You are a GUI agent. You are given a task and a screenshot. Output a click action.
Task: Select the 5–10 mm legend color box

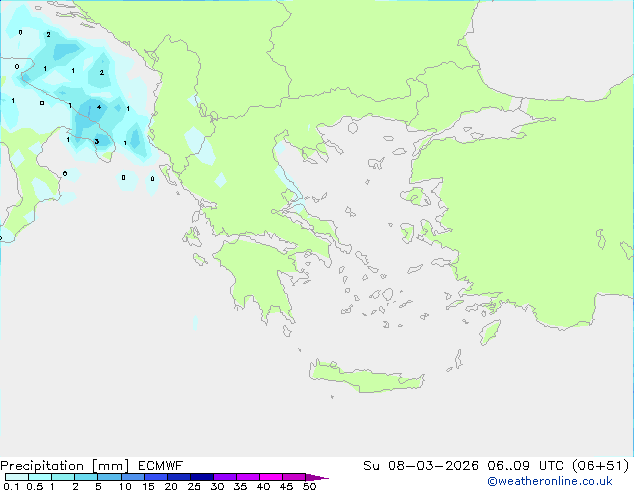point(109,477)
